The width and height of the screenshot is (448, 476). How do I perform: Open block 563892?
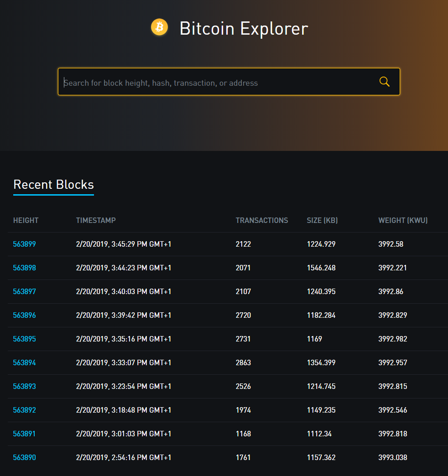(x=24, y=410)
